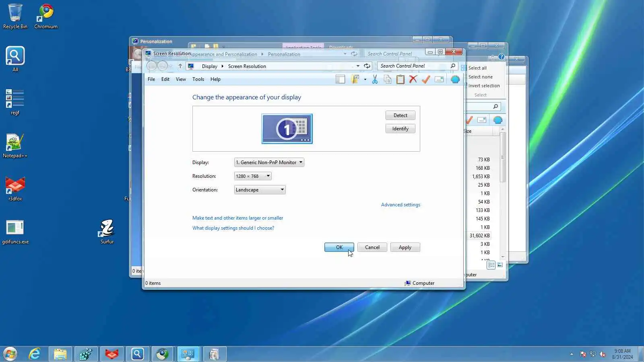Click the red X Delete icon in Screen Resolution toolbar

tap(413, 79)
